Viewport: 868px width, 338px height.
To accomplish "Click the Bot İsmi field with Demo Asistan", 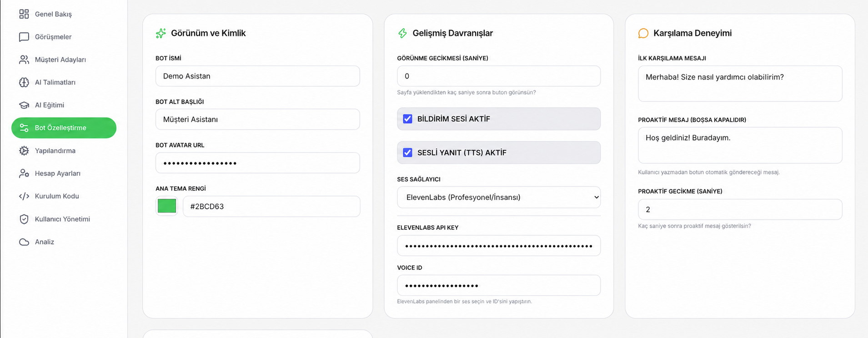I will [258, 76].
